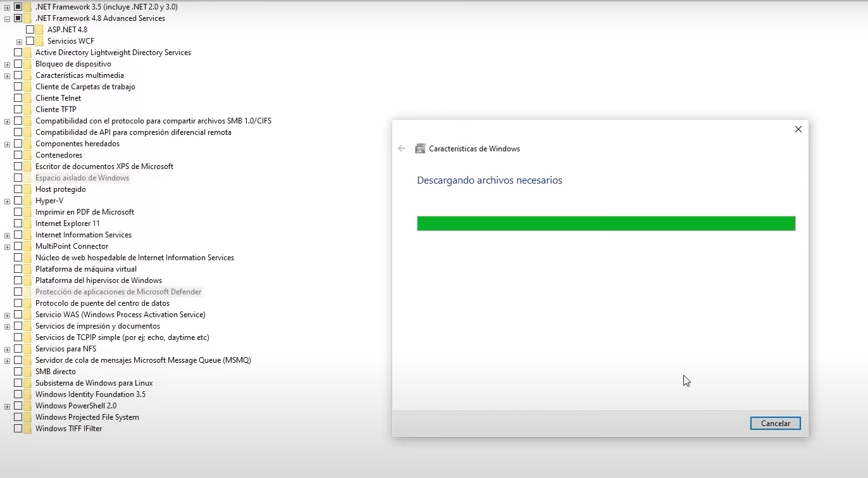Click the back arrow in the dialog
This screenshot has width=868, height=478.
[402, 149]
